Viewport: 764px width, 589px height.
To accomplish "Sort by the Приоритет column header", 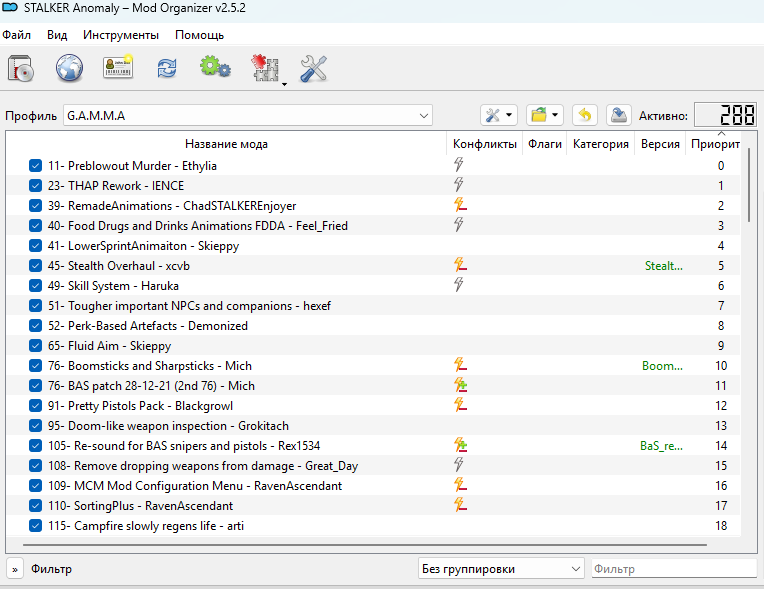I will (714, 144).
